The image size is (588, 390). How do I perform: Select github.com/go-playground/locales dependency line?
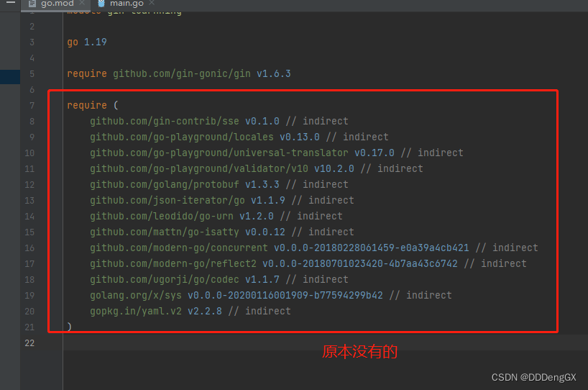tap(239, 137)
